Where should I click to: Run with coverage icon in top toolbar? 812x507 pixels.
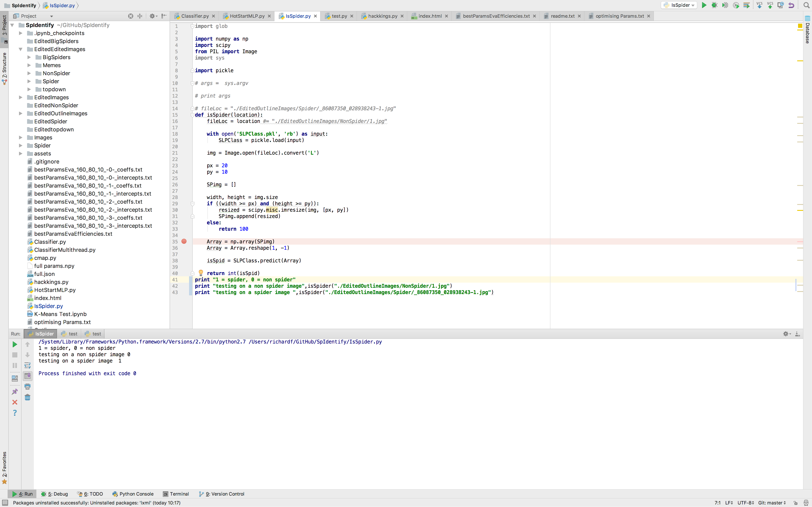(x=725, y=5)
